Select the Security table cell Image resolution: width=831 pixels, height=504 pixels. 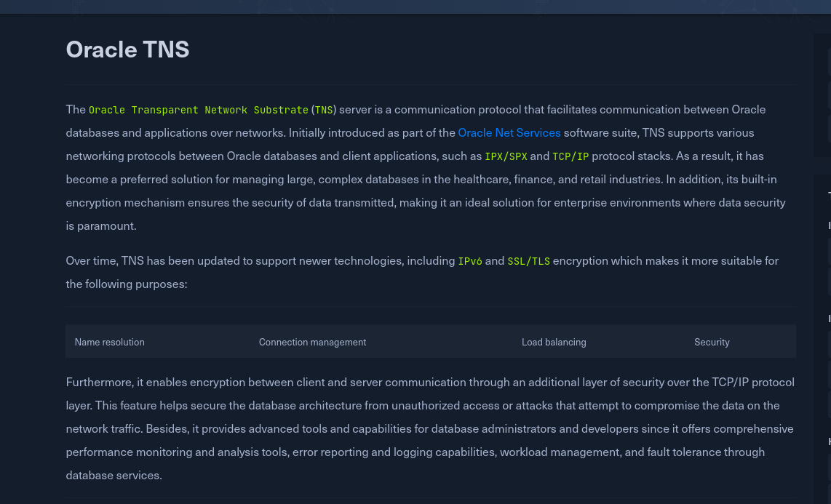(711, 342)
